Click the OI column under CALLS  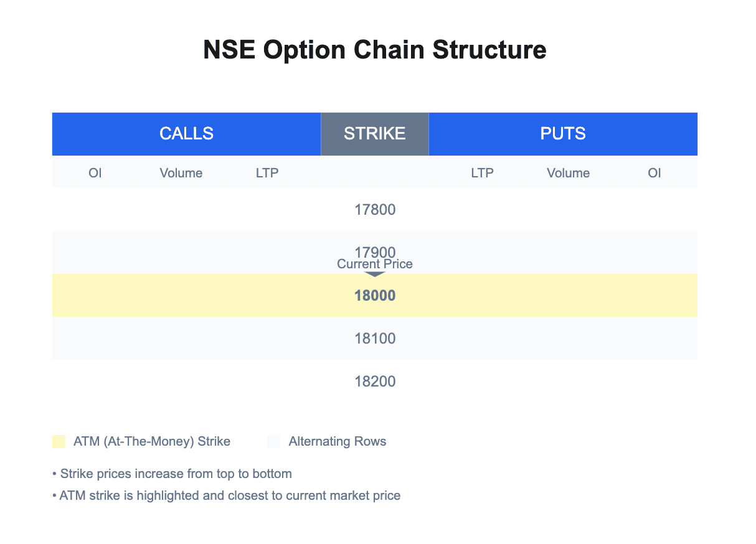(95, 173)
